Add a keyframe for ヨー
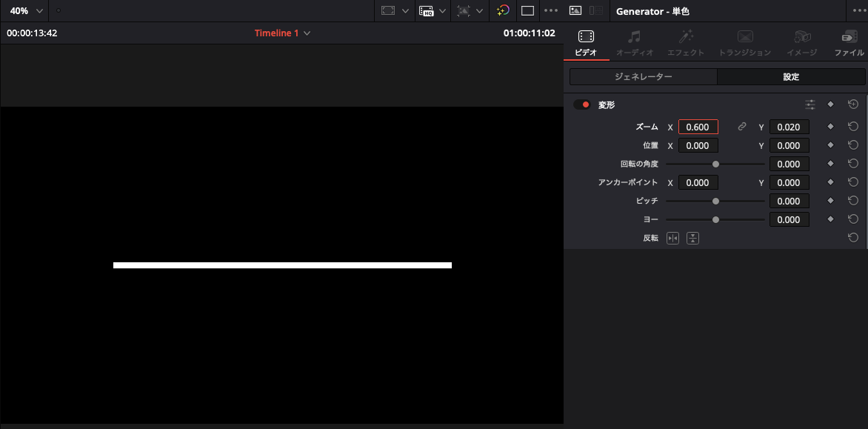 (830, 219)
